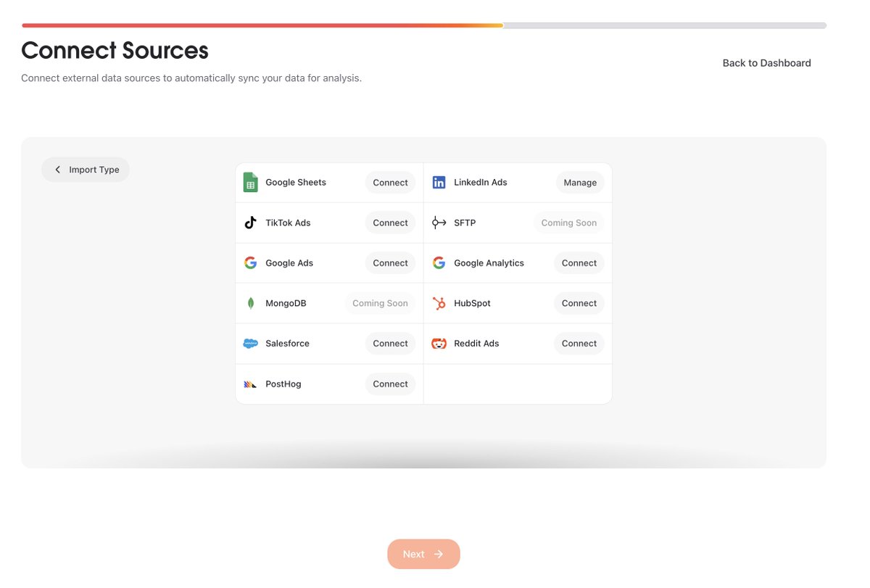Image resolution: width=870 pixels, height=588 pixels.
Task: Click the HubSpot label
Action: pyautogui.click(x=472, y=303)
